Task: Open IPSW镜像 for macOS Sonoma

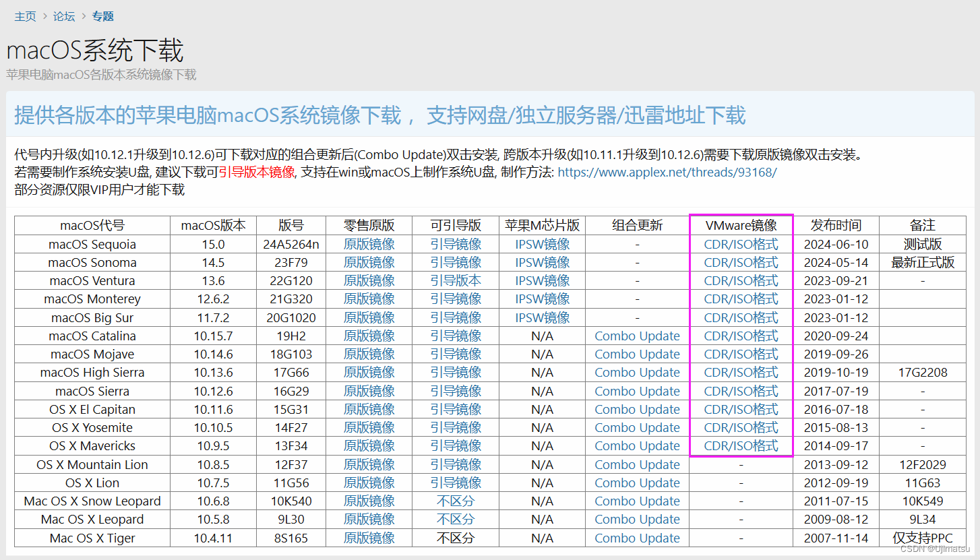Action: pyautogui.click(x=543, y=262)
